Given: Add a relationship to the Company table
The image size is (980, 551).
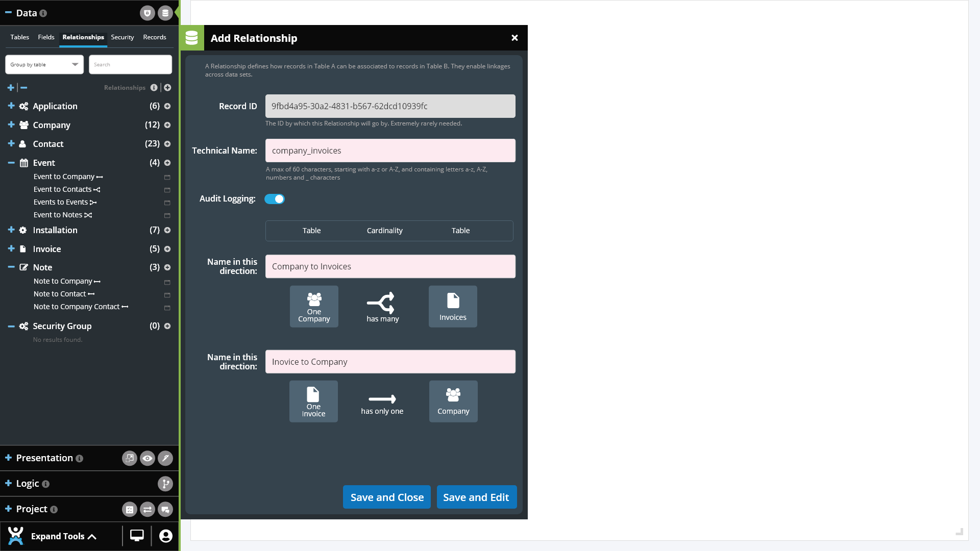Looking at the screenshot, I should (x=167, y=125).
